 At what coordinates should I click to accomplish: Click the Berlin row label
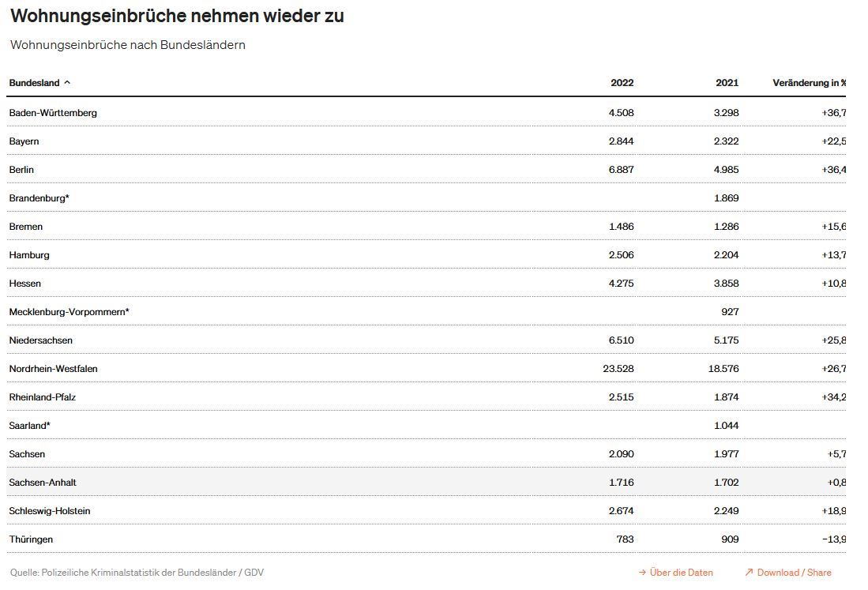(21, 169)
